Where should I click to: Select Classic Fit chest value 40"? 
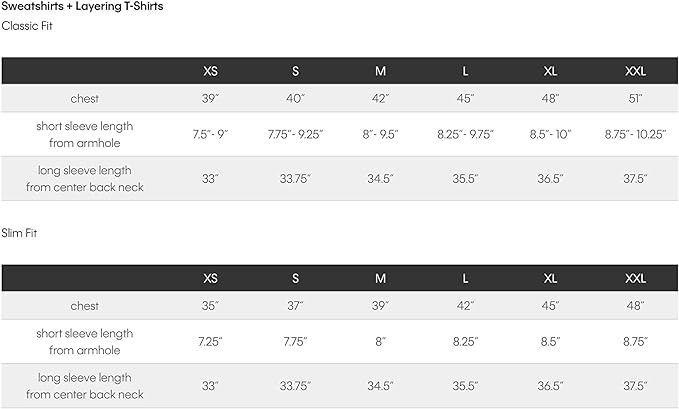point(295,99)
